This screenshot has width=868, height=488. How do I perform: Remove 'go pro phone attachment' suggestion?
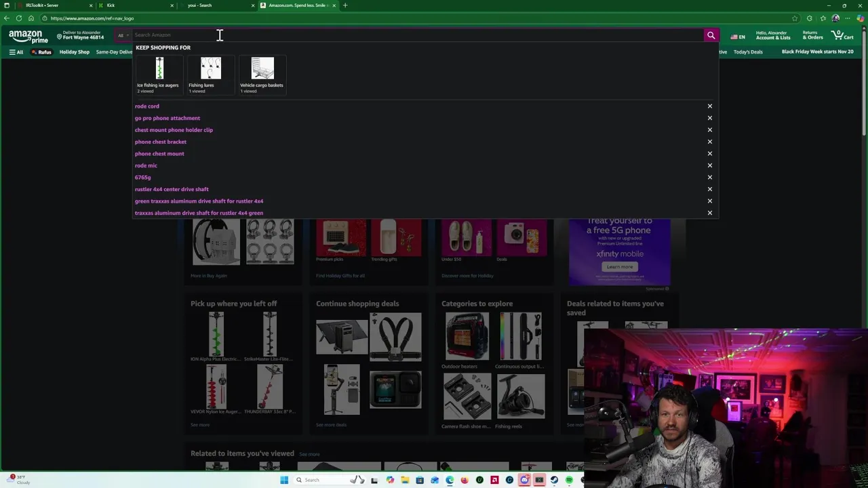710,118
